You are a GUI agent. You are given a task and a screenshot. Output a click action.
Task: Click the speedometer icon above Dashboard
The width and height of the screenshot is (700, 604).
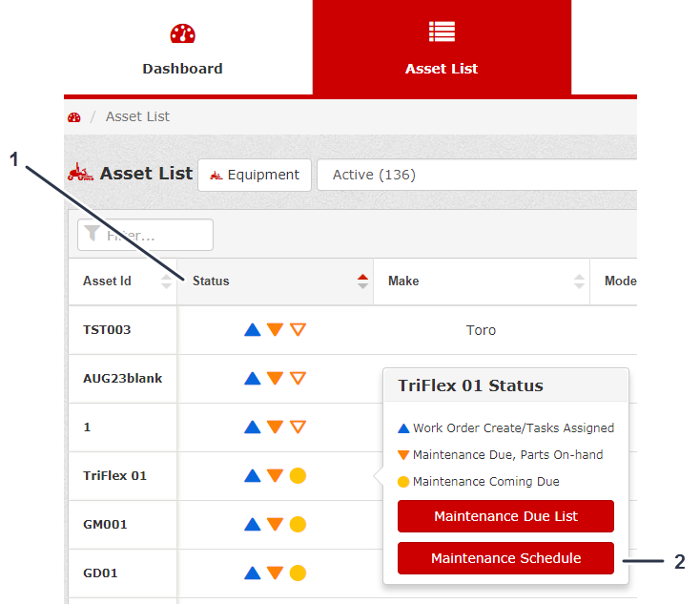click(182, 34)
